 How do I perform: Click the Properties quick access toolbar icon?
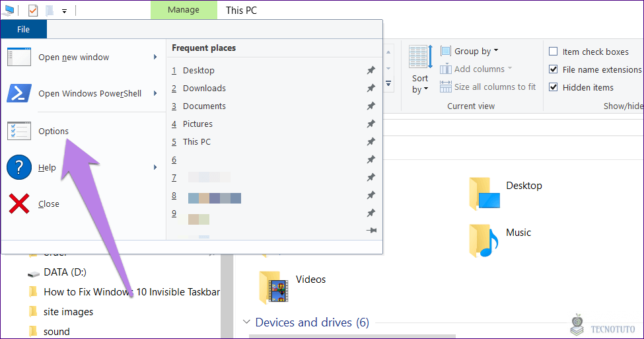[x=33, y=11]
